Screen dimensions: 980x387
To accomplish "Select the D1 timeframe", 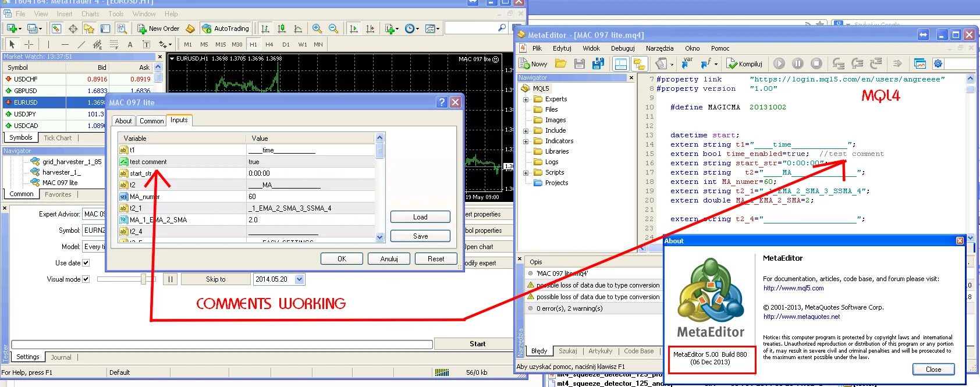I will pos(286,44).
